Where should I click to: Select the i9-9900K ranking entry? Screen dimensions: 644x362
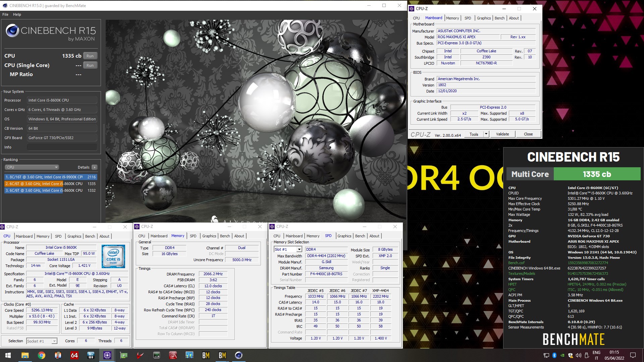point(51,177)
